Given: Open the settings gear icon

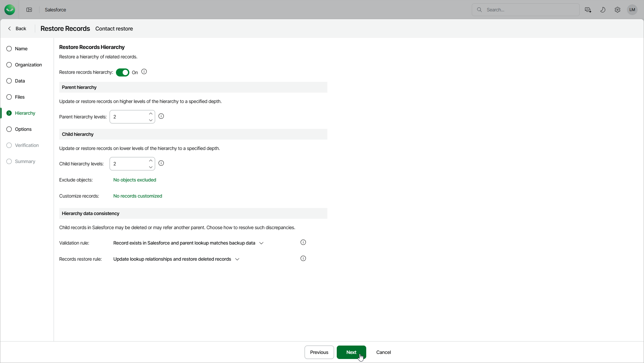Looking at the screenshot, I should pyautogui.click(x=617, y=10).
